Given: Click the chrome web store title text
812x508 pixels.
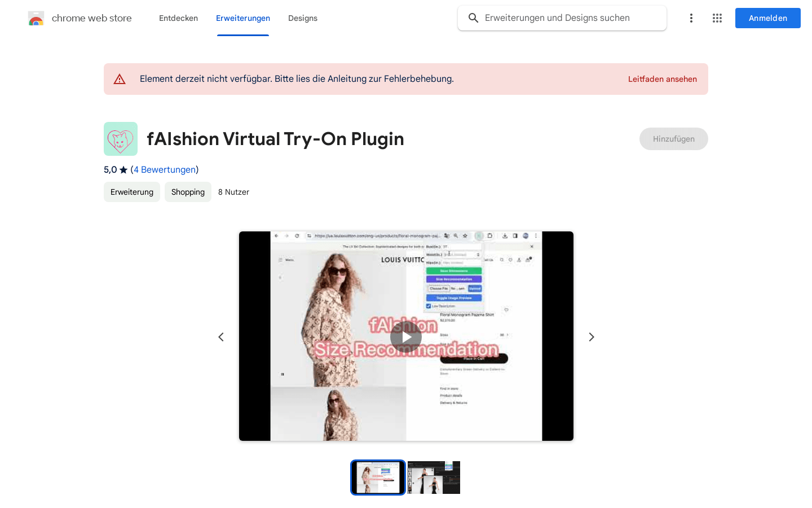Looking at the screenshot, I should pyautogui.click(x=92, y=18).
